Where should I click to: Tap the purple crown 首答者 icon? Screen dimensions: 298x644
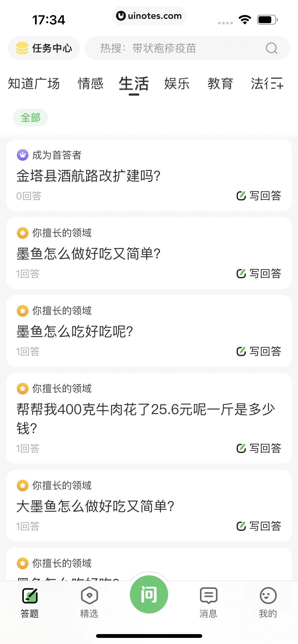(x=23, y=155)
